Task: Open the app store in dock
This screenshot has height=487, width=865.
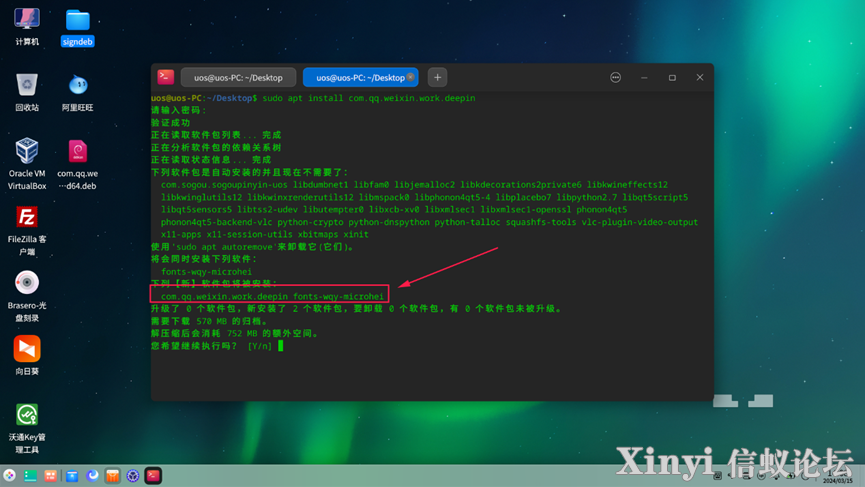Action: [113, 475]
